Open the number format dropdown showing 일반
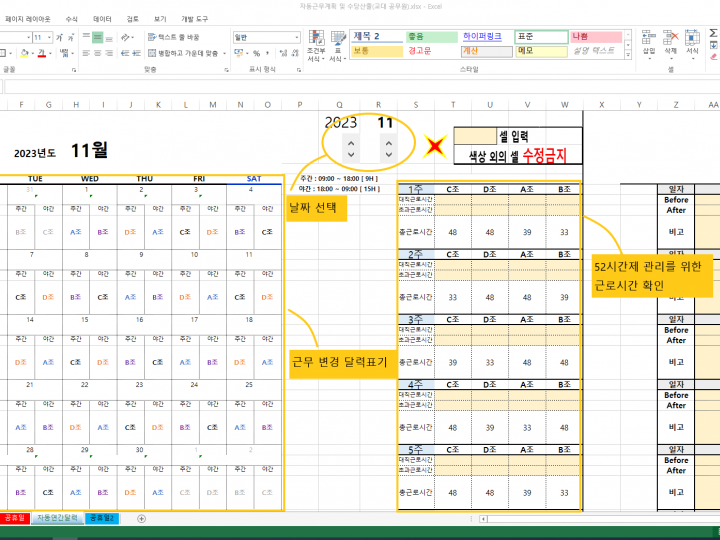Screen dimensions: 720x540 coord(266,37)
